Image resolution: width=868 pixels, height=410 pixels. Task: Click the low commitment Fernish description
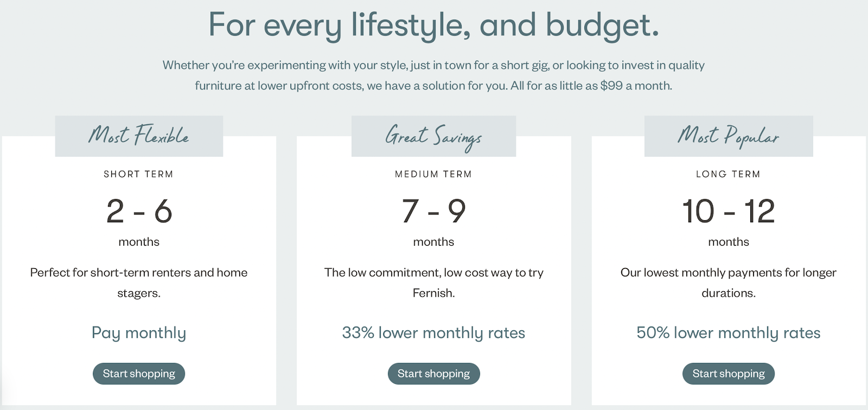433,283
